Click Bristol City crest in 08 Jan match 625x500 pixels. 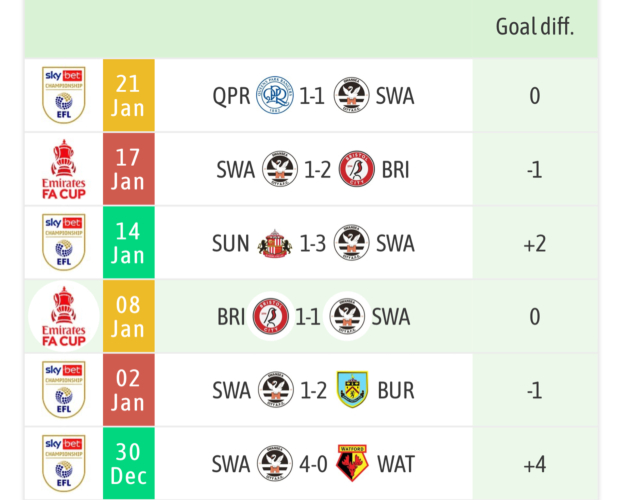[270, 317]
